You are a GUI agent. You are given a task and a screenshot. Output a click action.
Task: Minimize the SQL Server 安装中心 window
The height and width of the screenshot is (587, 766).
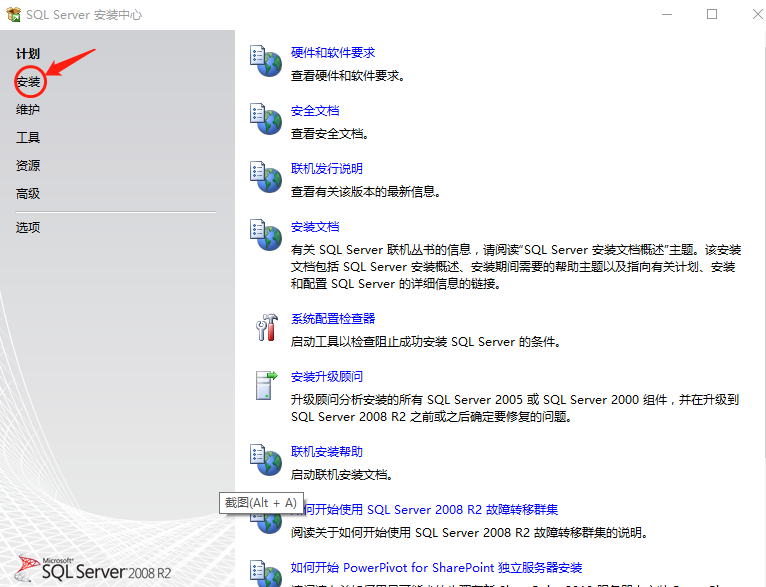[x=667, y=15]
